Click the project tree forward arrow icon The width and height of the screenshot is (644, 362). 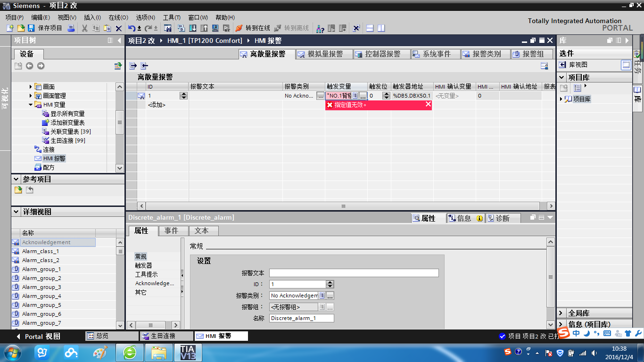coord(41,66)
